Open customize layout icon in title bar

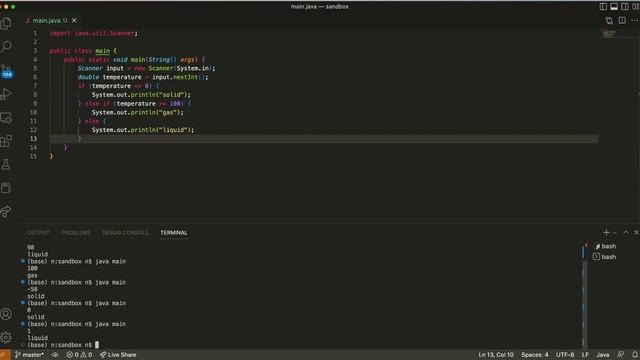click(636, 7)
